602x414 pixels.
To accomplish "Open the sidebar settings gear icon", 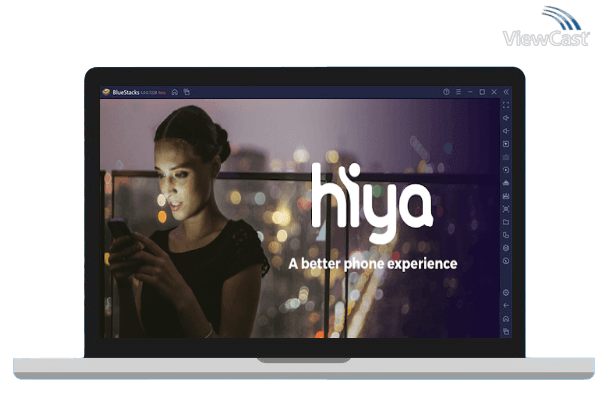I will coord(506,293).
